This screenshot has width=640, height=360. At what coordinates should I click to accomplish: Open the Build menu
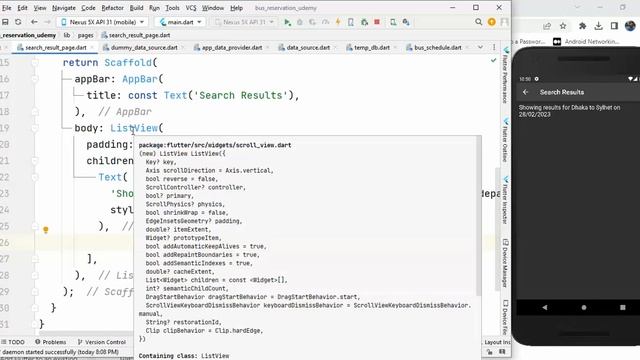pyautogui.click(x=136, y=8)
